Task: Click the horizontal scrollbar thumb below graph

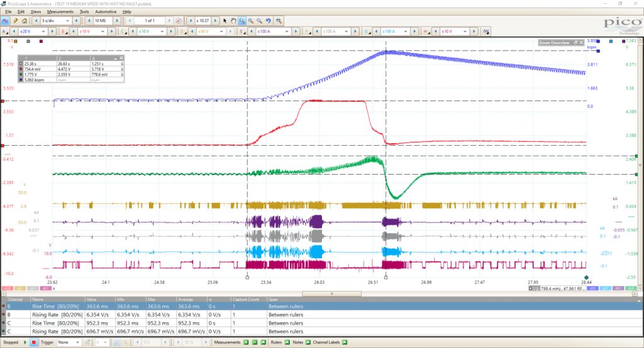Action: pos(332,293)
